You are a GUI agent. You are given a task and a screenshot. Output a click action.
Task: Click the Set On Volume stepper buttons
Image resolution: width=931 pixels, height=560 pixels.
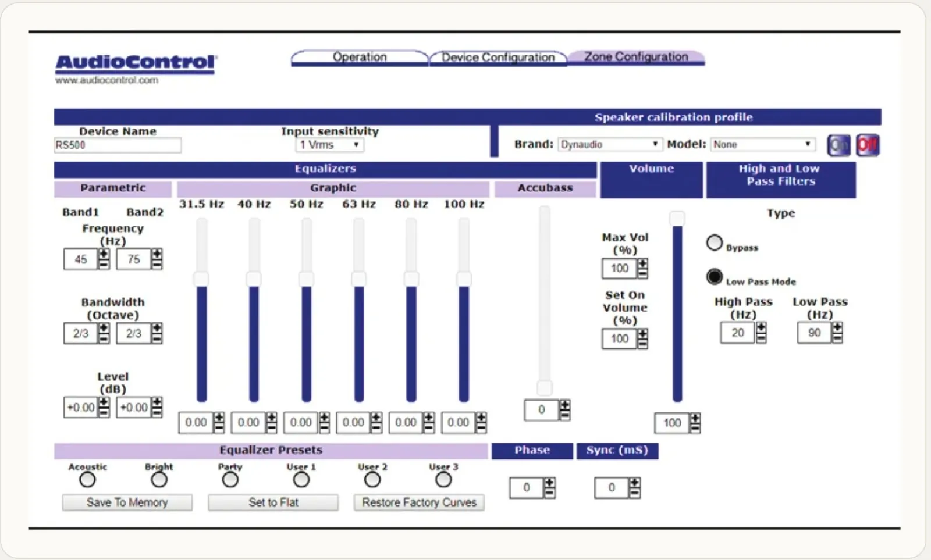point(642,338)
